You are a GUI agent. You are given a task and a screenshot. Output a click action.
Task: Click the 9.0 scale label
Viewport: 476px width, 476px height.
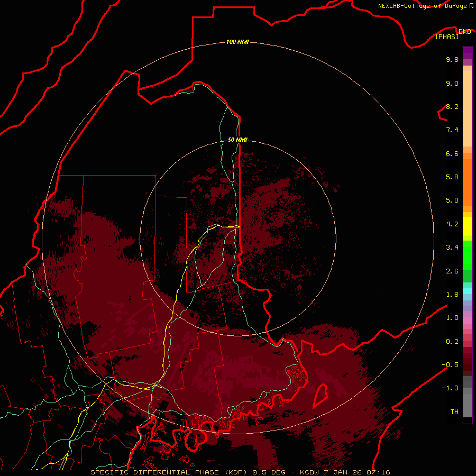pyautogui.click(x=452, y=83)
